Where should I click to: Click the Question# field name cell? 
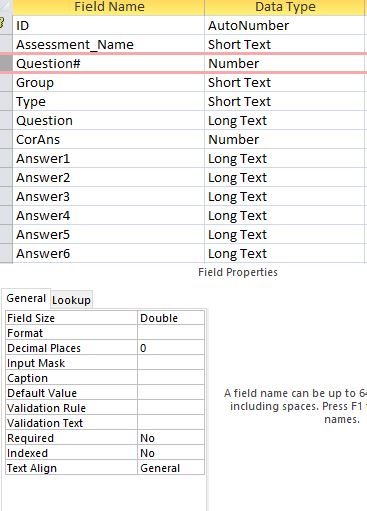click(109, 63)
